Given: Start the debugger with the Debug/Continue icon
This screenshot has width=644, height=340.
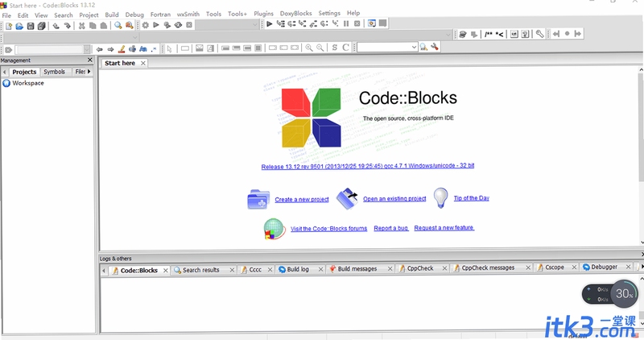Looking at the screenshot, I should (270, 24).
